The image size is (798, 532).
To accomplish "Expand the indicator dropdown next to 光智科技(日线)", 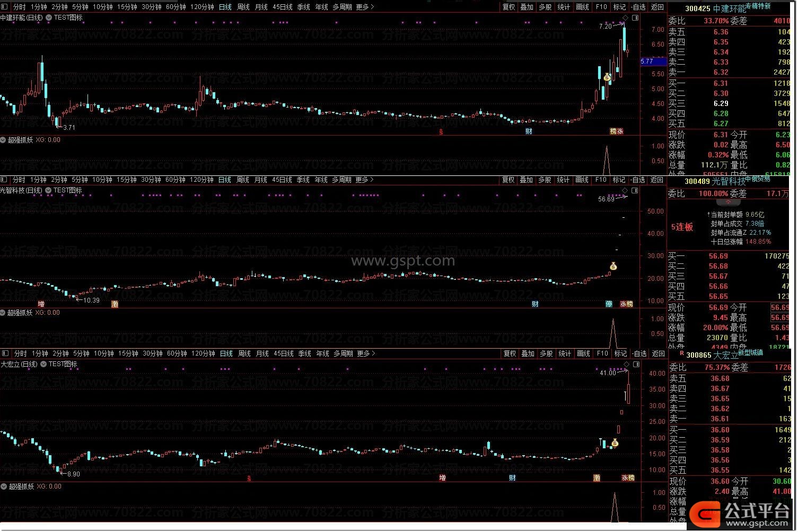I will pyautogui.click(x=49, y=190).
